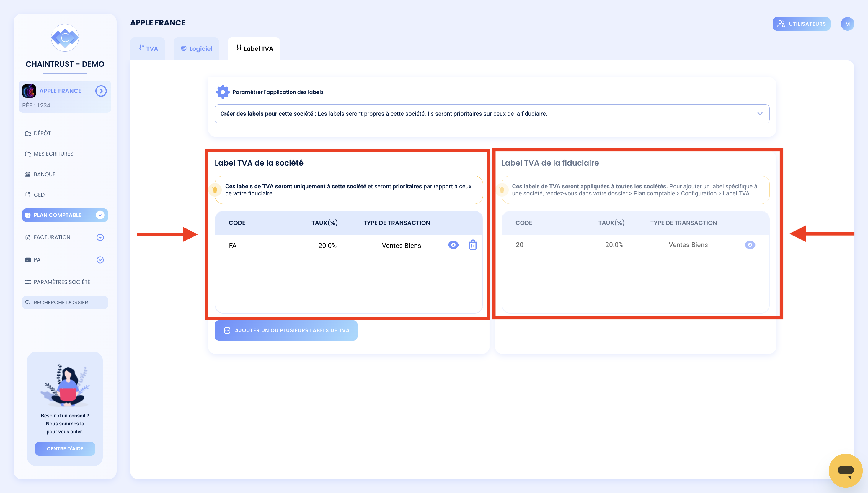Open the Utilisateurs button

pyautogui.click(x=801, y=24)
